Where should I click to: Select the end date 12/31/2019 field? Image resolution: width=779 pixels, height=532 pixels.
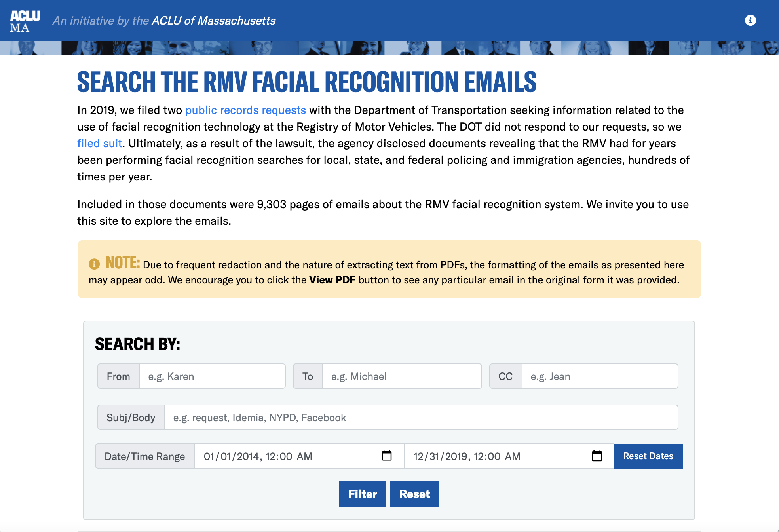509,456
